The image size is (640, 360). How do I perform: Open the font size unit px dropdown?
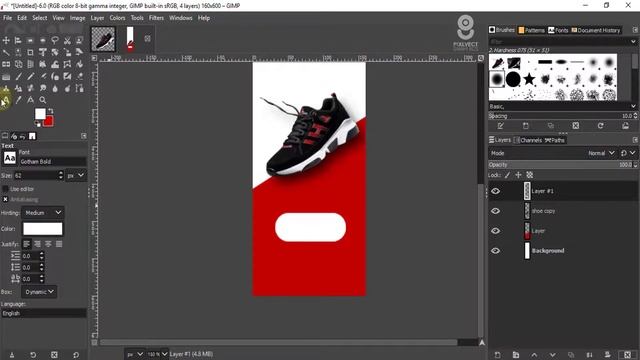(x=76, y=175)
